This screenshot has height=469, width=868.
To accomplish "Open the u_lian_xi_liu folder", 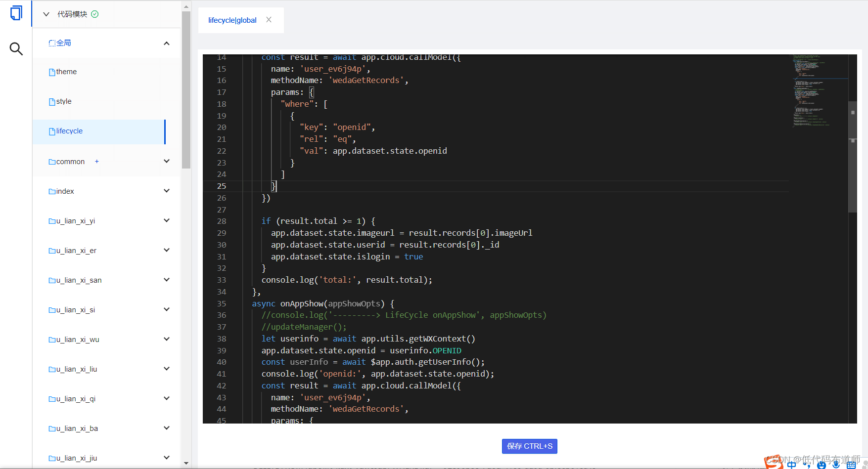I will click(77, 369).
